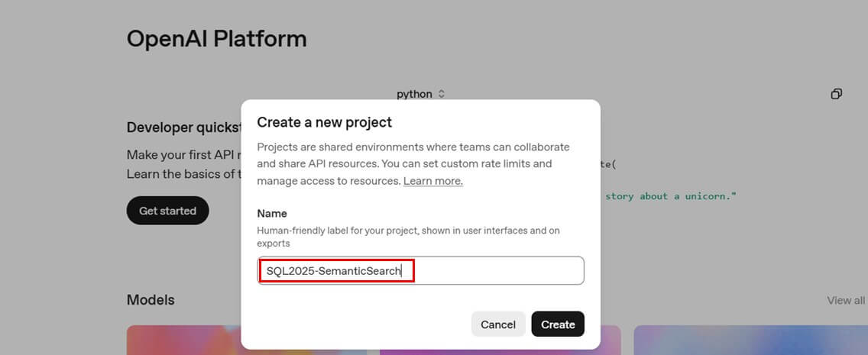Click the copy code icon

pos(837,94)
